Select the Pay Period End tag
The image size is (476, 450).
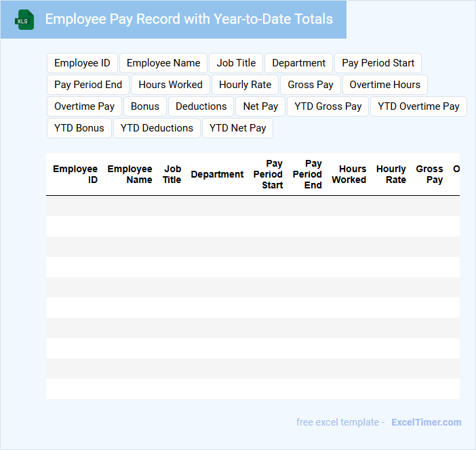point(88,85)
